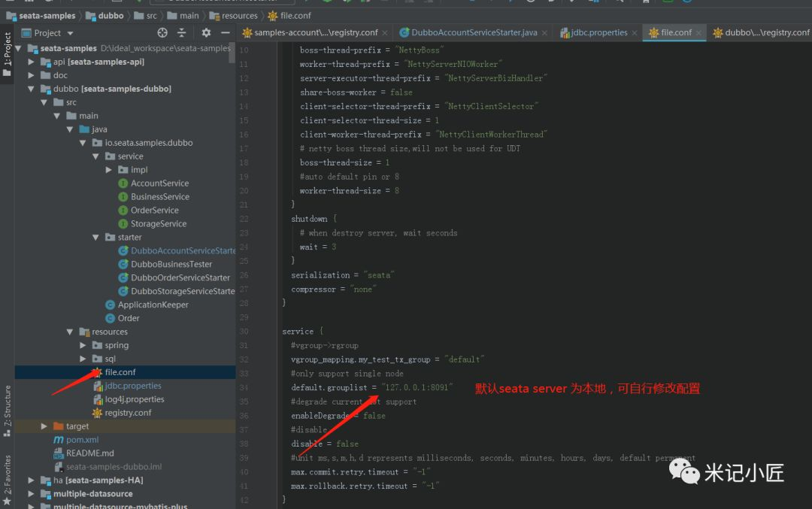Expand the multiple-datasource module

(31, 493)
